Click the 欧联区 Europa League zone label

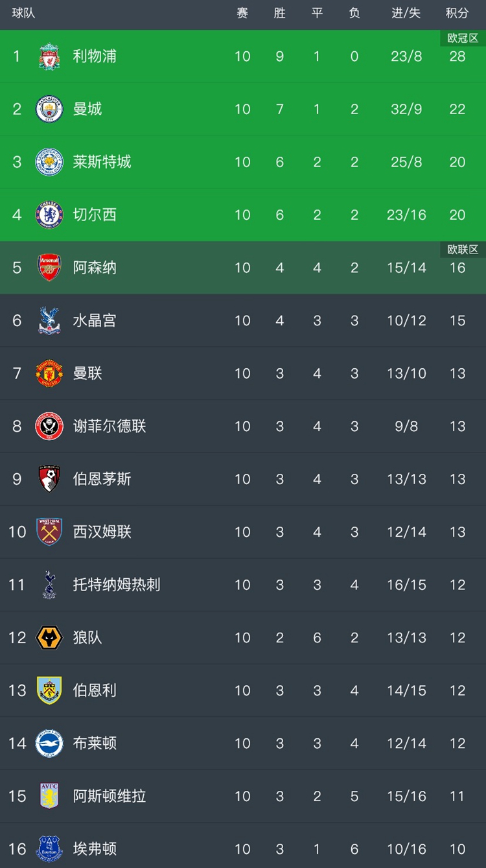[461, 249]
